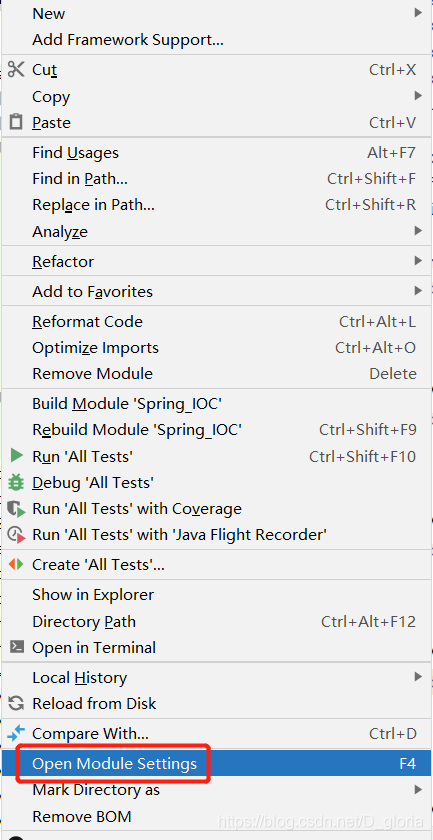Expand the Local History submenu arrow
The image size is (433, 840).
tap(418, 677)
